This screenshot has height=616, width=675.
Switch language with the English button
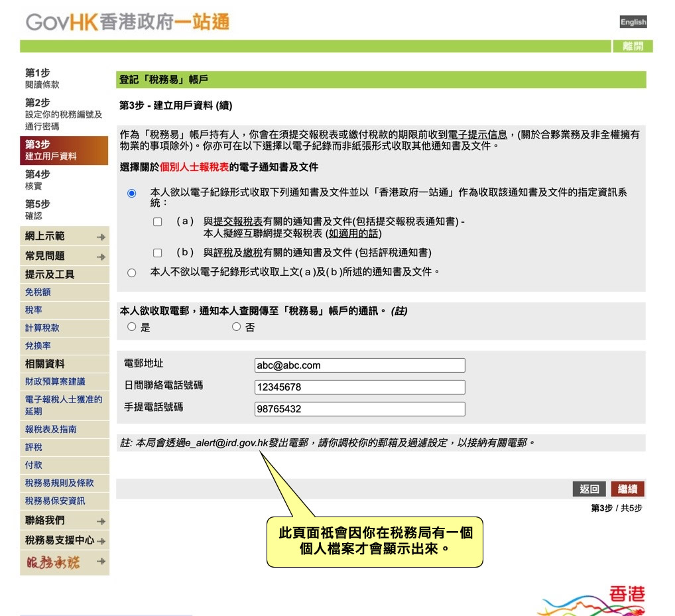633,22
